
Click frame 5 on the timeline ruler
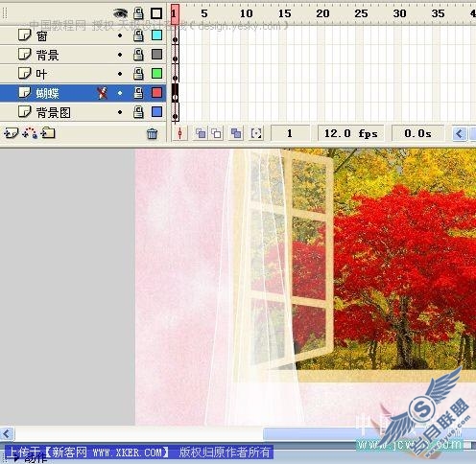point(204,13)
